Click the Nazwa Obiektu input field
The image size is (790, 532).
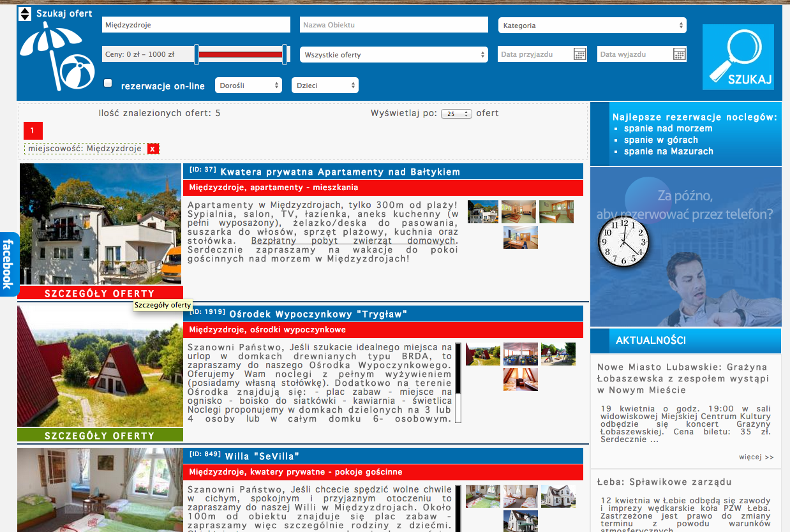(x=393, y=25)
